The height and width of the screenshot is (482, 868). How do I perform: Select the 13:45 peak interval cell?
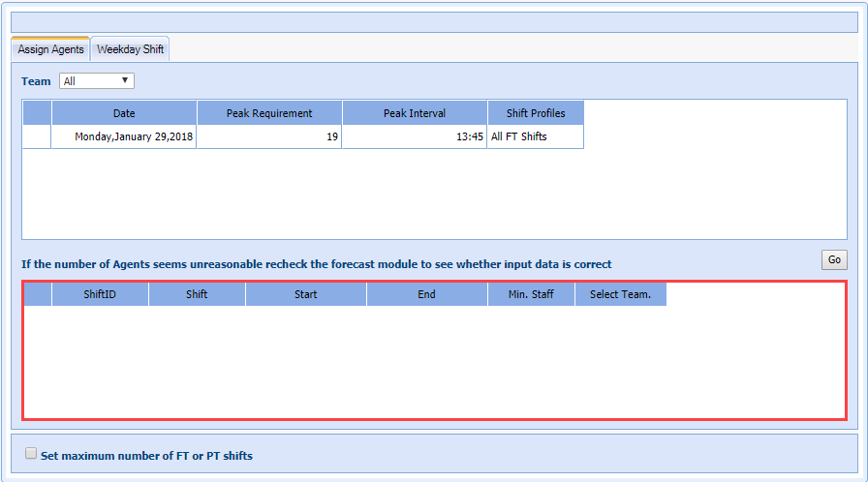414,136
